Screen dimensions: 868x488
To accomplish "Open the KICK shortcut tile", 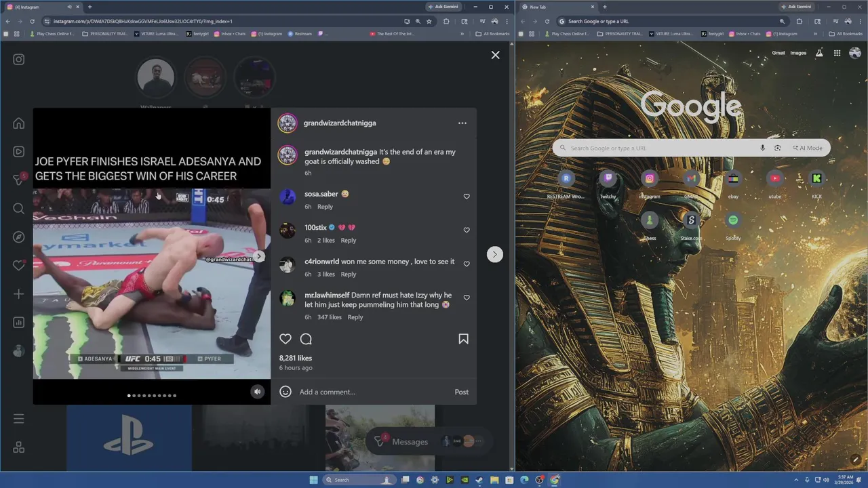I will [816, 184].
